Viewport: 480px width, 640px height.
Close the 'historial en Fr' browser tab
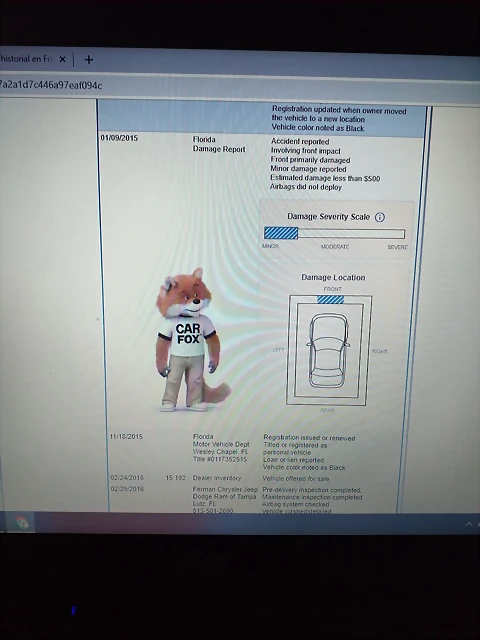pyautogui.click(x=62, y=59)
